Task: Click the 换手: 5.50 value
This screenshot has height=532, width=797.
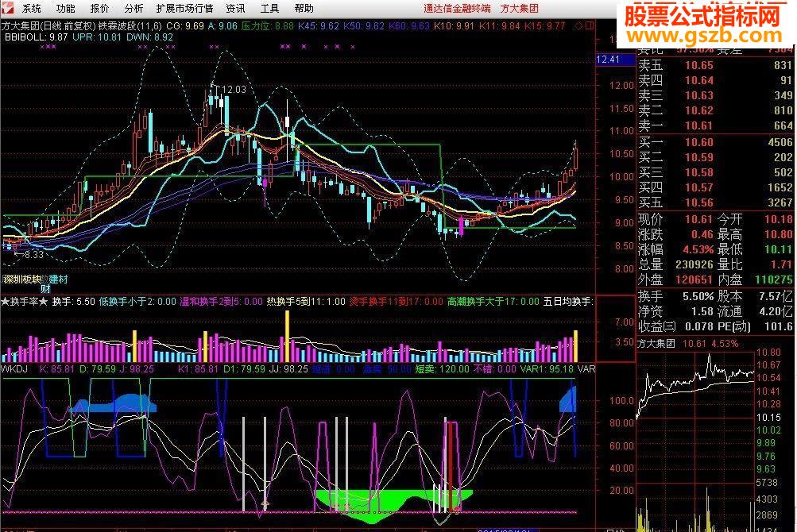Action: [x=74, y=301]
